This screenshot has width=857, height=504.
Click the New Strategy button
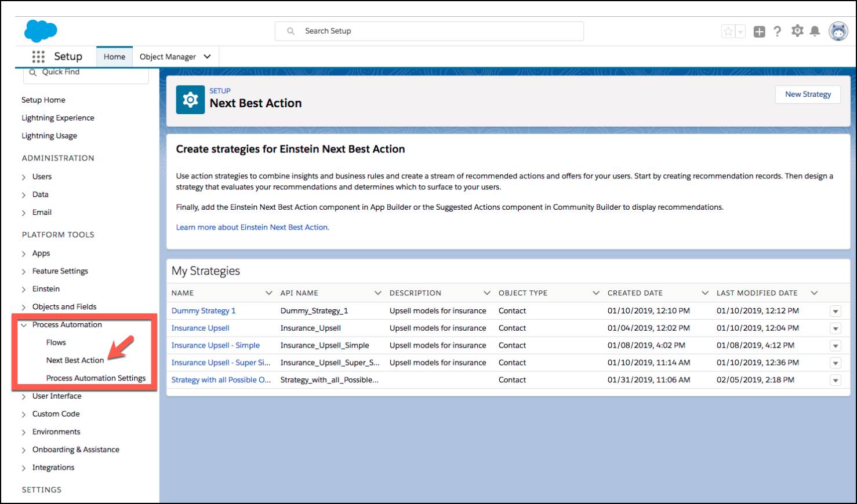tap(808, 94)
